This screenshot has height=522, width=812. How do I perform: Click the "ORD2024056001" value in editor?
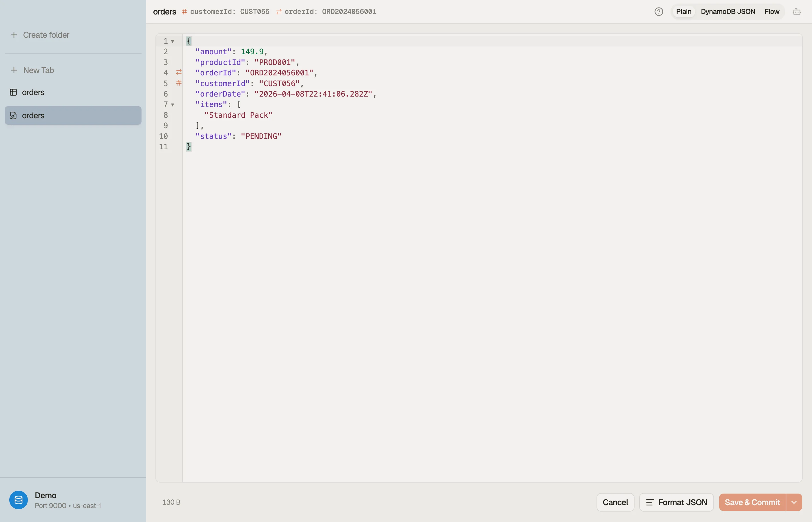279,73
